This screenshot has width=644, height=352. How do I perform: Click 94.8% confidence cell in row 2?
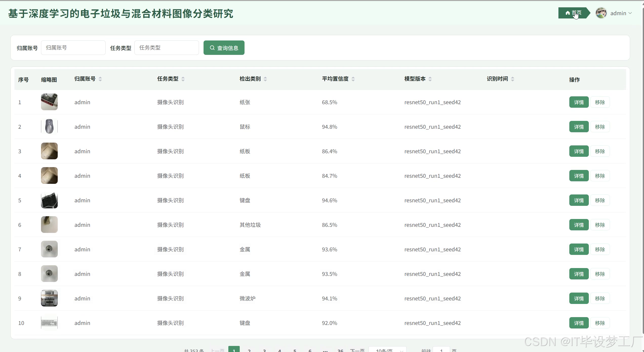[x=329, y=127]
